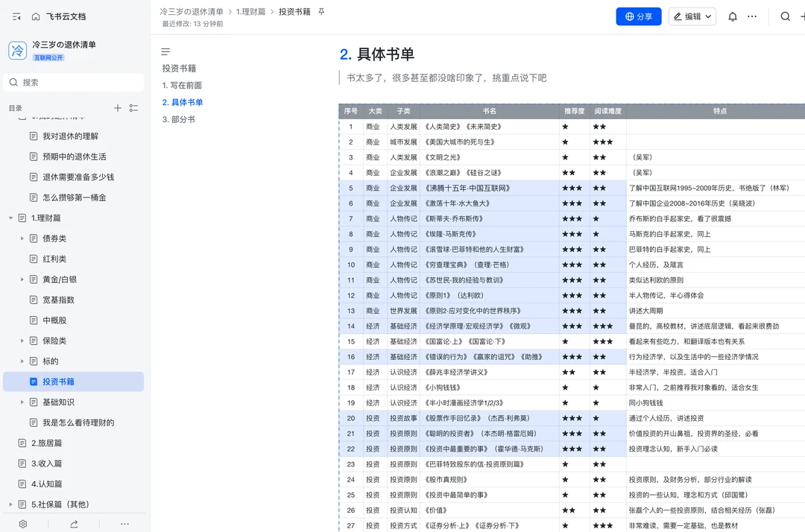Image resolution: width=805 pixels, height=532 pixels.
Task: Go to 1.理财篇 breadcrumb
Action: pyautogui.click(x=250, y=11)
